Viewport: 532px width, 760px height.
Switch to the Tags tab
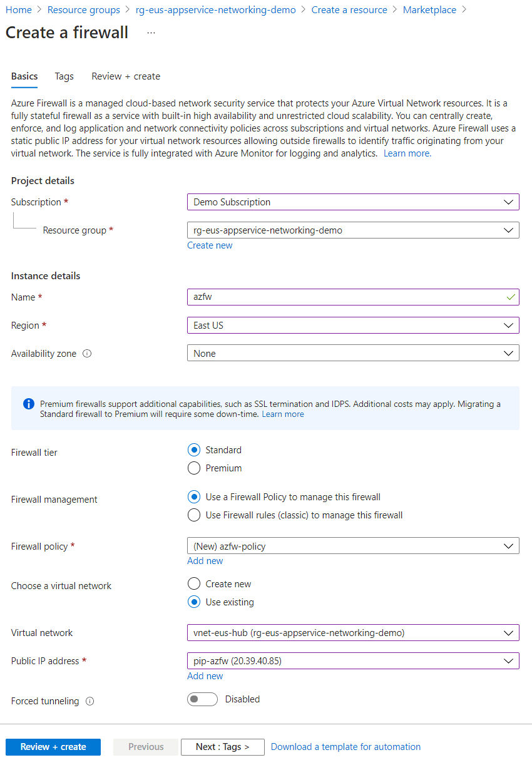[x=64, y=76]
